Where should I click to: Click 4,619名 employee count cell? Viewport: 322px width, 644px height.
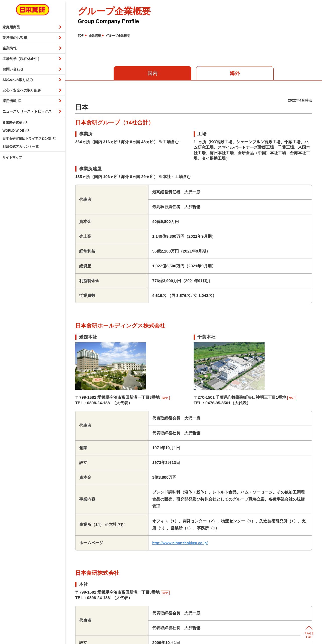tap(230, 295)
